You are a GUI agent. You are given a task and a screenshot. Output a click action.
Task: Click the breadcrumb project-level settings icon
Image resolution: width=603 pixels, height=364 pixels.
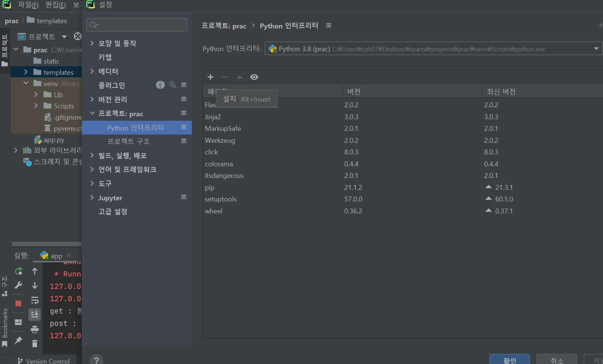[x=329, y=25]
